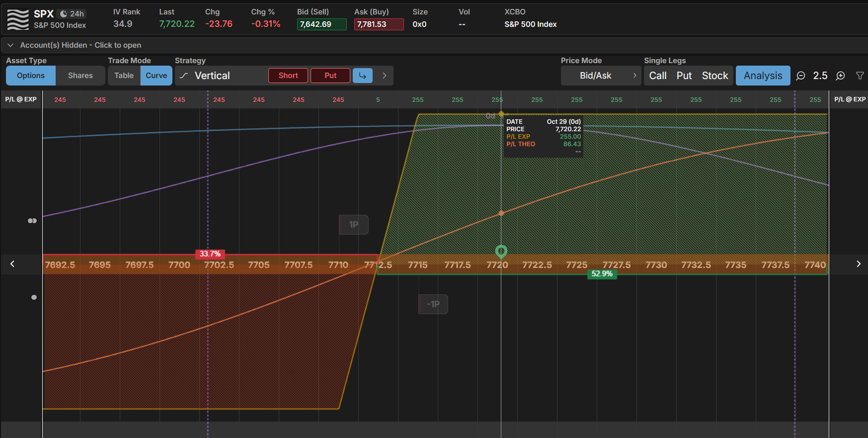The image size is (868, 438).
Task: Switch trade mode to Table
Action: coord(124,76)
